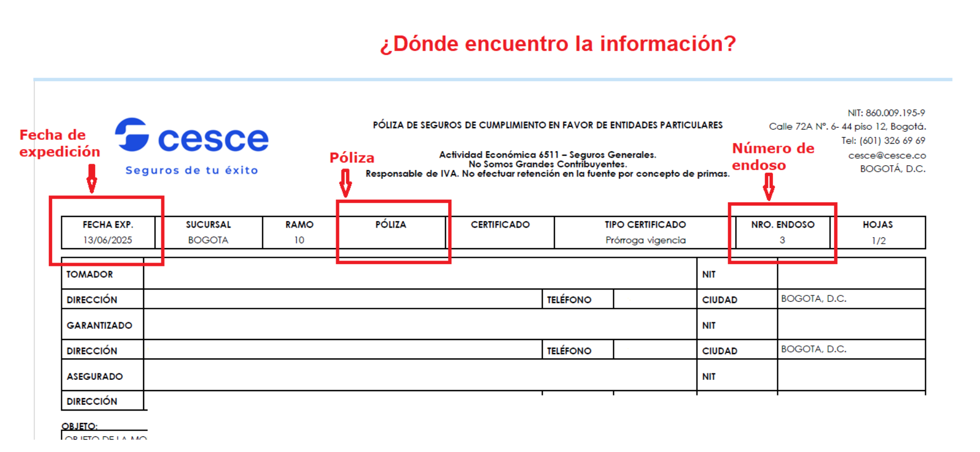Click the CERTIFICADO column header
This screenshot has height=452, width=980.
point(500,224)
